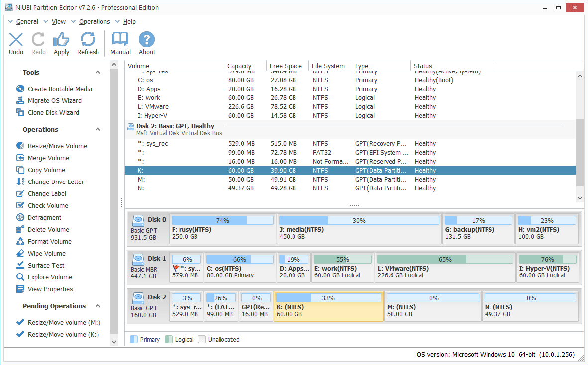Start the Migrate OS Wizard
The width and height of the screenshot is (588, 365).
click(x=54, y=100)
